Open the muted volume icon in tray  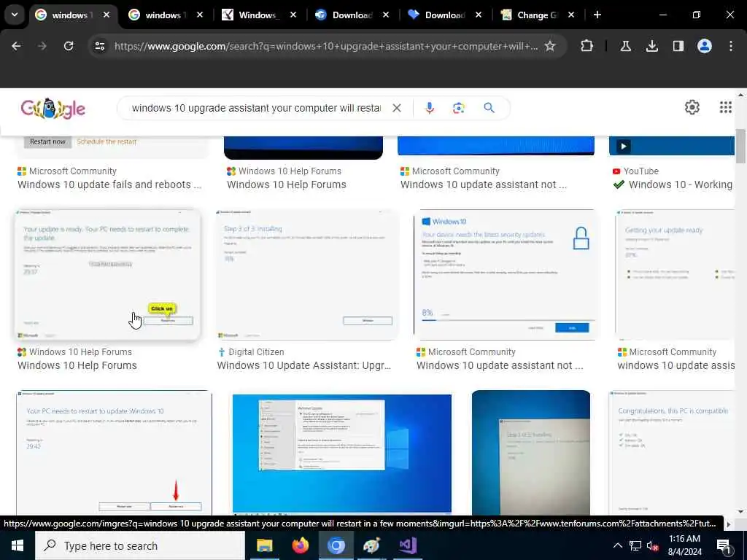pos(652,545)
